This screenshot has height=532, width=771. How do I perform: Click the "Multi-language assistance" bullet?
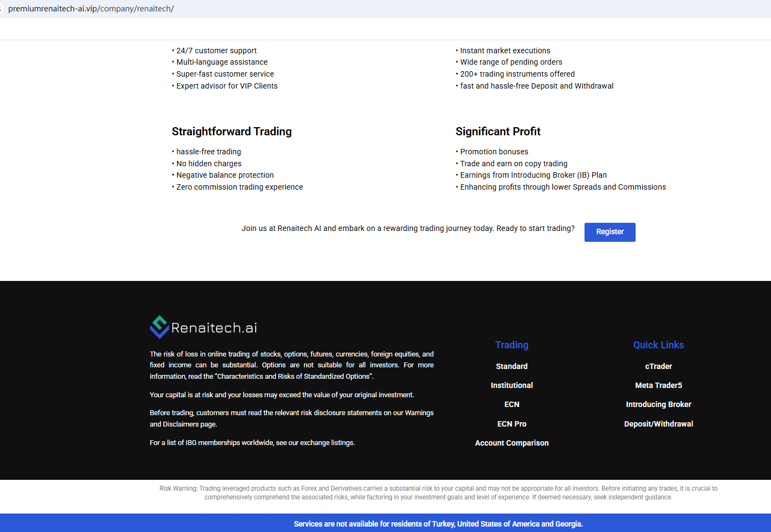[x=220, y=62]
